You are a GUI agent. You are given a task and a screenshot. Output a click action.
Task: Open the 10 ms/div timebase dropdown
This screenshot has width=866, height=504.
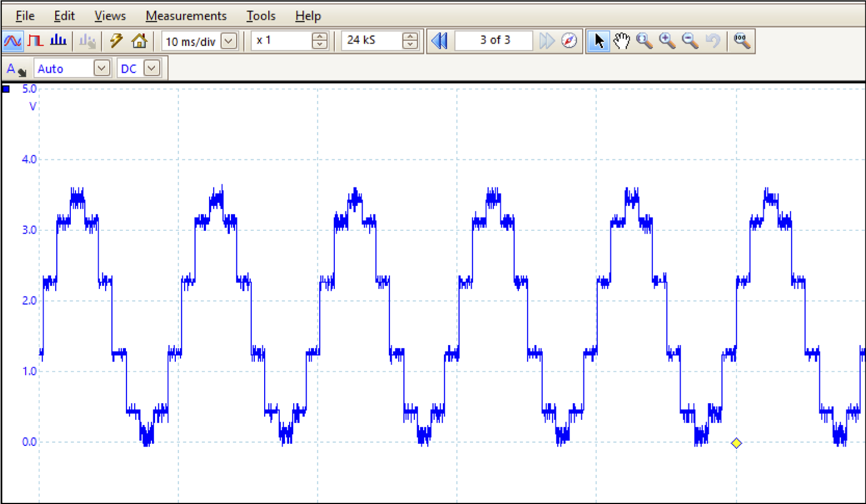229,41
